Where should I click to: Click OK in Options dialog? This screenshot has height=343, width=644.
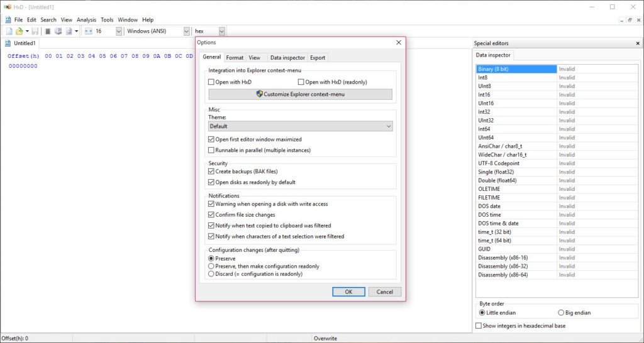[348, 292]
